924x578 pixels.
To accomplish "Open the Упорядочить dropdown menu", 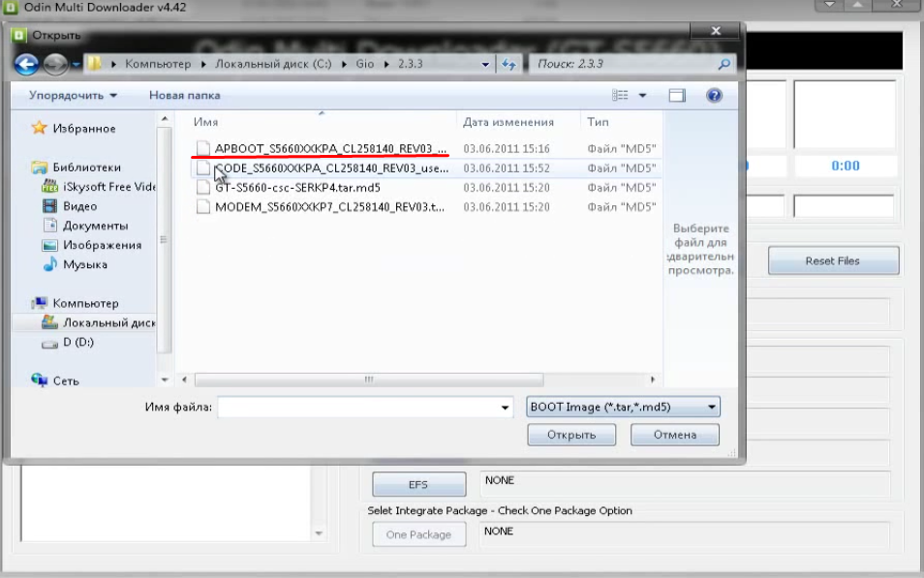I will click(73, 96).
